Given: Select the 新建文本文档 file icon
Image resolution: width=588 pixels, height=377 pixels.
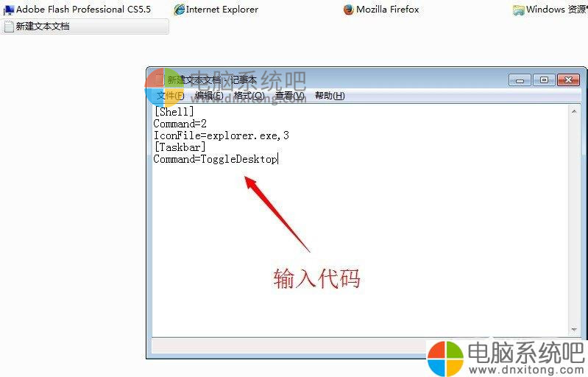Looking at the screenshot, I should pos(9,27).
